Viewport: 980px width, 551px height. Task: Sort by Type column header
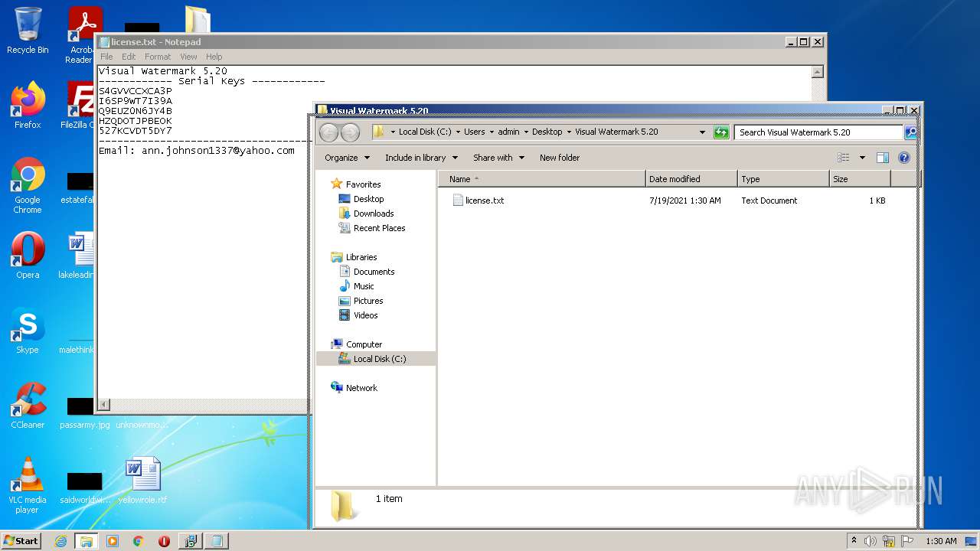pyautogui.click(x=783, y=179)
